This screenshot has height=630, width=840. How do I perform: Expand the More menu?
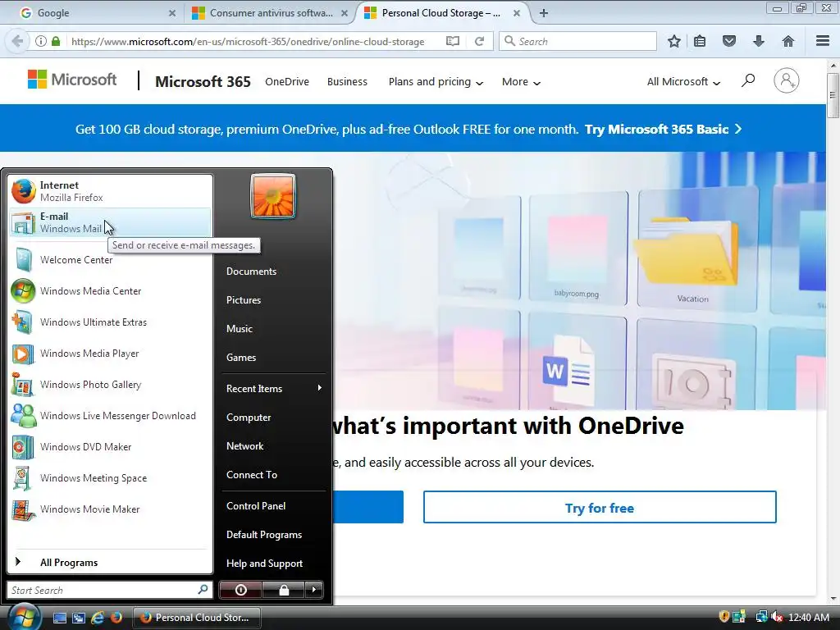(x=521, y=82)
